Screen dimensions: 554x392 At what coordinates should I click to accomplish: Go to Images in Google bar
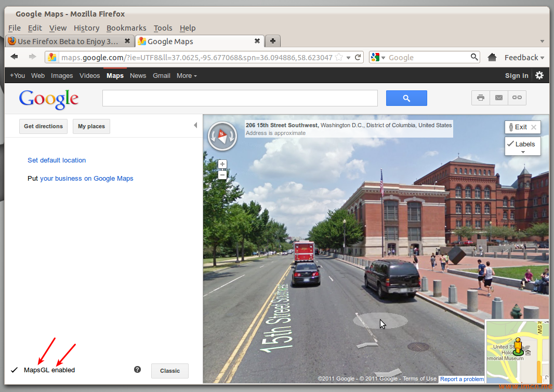pos(62,75)
